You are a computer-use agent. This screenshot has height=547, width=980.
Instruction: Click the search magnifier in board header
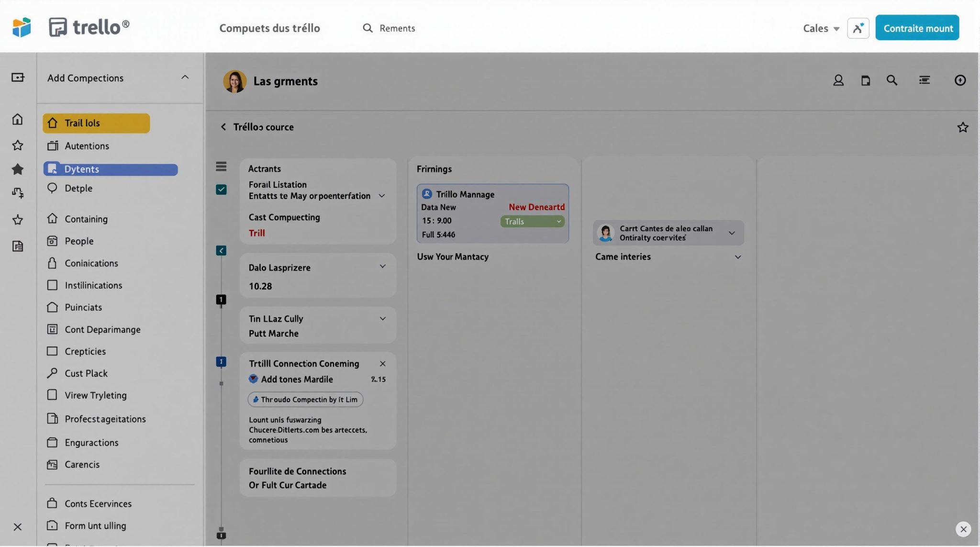point(891,80)
